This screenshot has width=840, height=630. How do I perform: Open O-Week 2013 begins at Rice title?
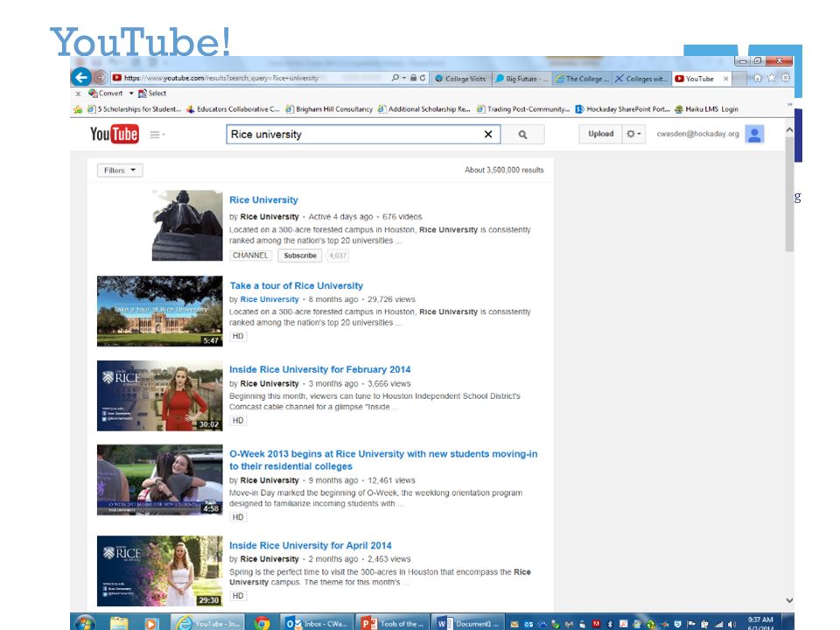[x=383, y=459]
